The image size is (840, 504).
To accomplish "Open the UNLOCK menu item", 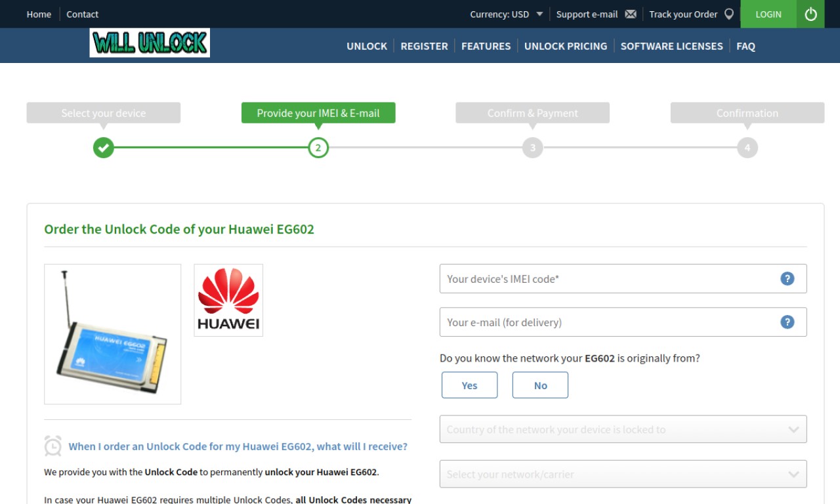I will [367, 46].
